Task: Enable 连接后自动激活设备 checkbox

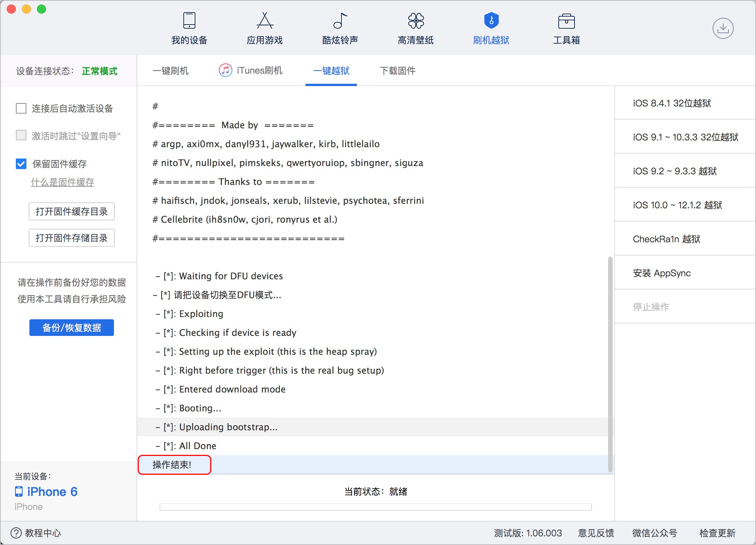Action: (x=21, y=108)
